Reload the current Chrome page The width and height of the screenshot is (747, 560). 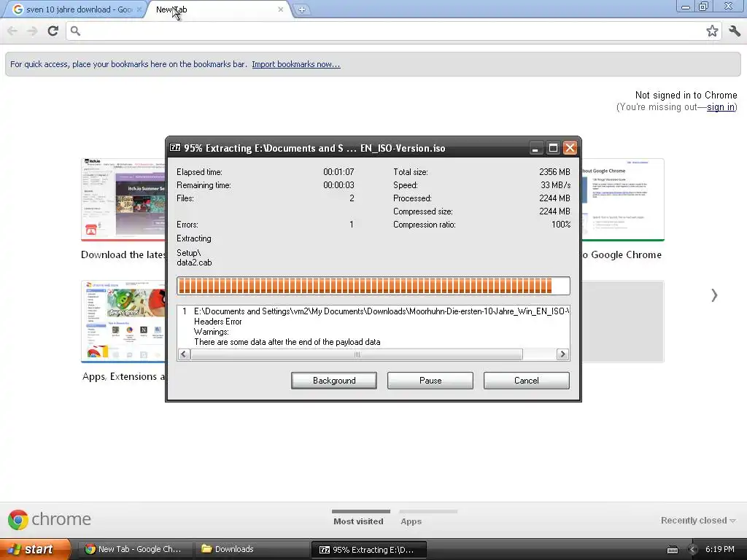[x=53, y=31]
